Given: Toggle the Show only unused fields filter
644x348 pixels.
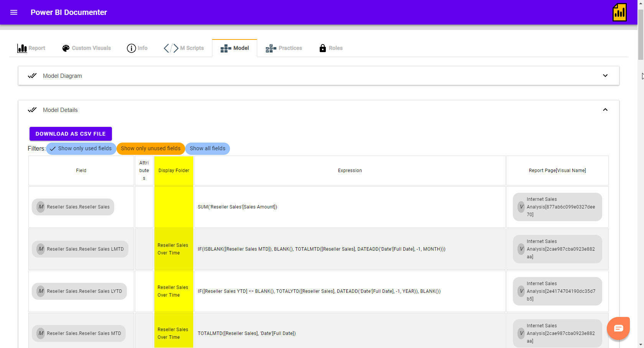Looking at the screenshot, I should coord(150,148).
